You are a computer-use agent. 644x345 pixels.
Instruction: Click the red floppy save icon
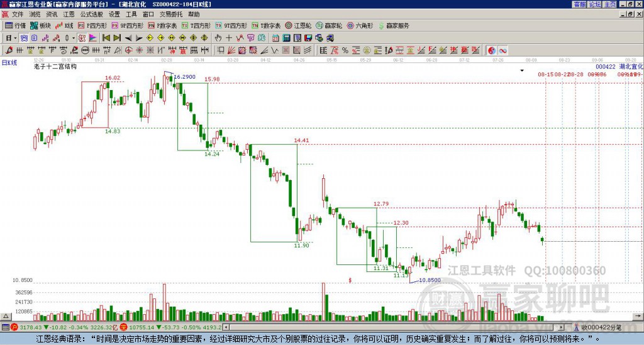click(x=308, y=38)
